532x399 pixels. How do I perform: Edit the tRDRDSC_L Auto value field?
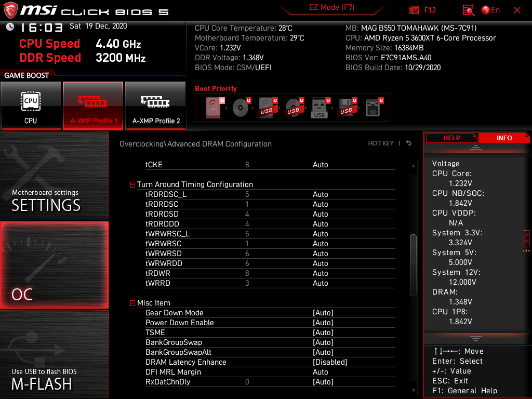[320, 194]
